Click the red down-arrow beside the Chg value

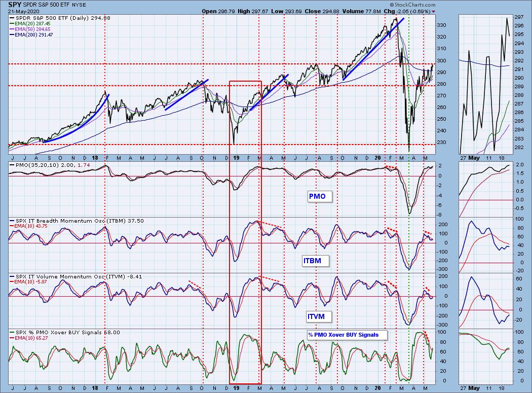pos(433,12)
